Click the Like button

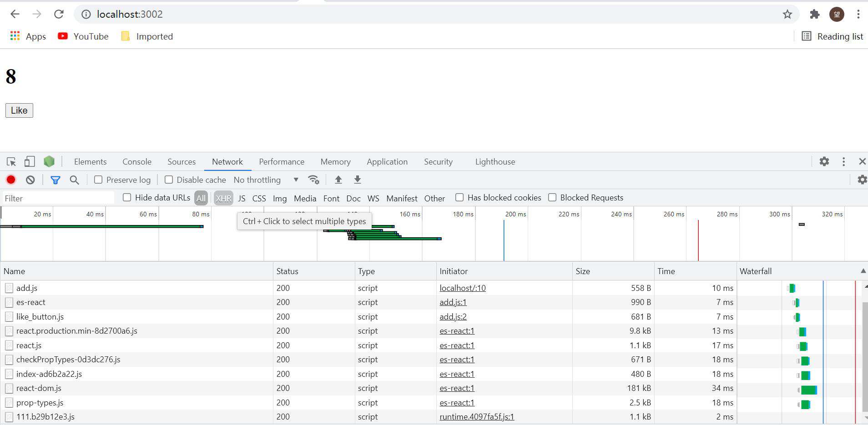coord(19,110)
